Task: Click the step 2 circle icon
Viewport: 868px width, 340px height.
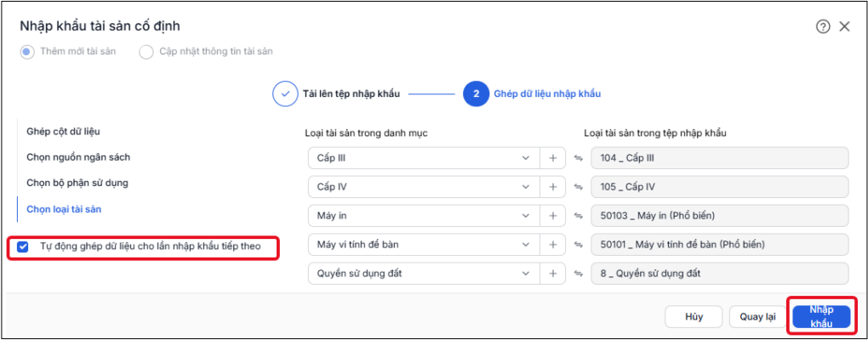Action: 476,94
